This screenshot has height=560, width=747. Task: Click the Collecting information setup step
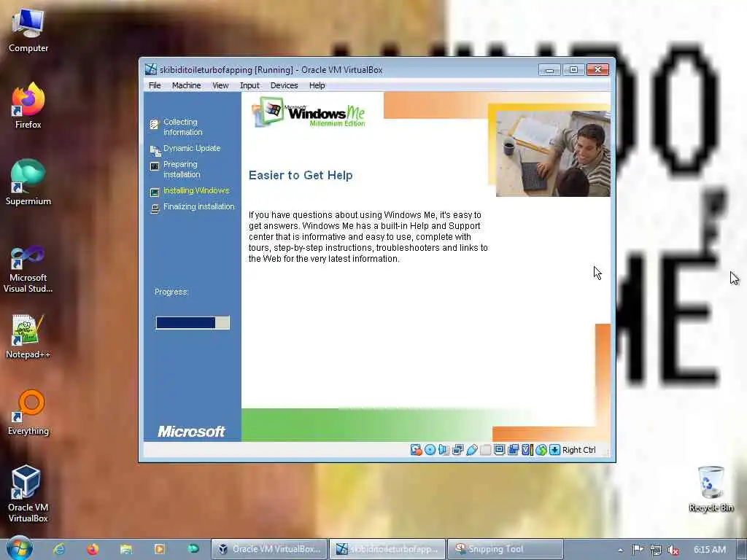182,127
